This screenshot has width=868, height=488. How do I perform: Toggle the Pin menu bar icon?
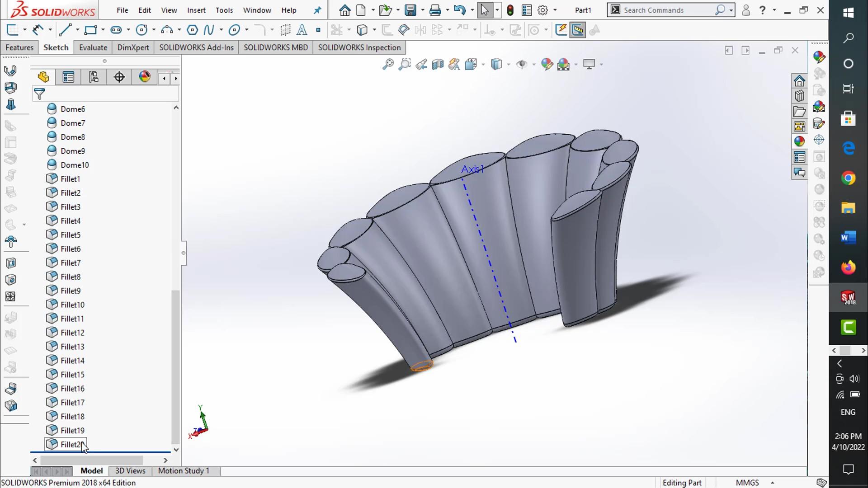click(x=317, y=10)
